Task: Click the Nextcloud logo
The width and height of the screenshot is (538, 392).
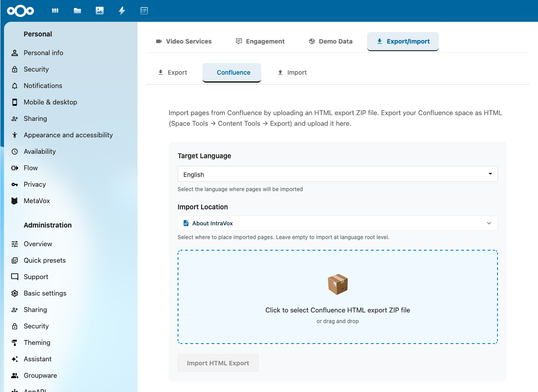Action: pyautogui.click(x=21, y=11)
